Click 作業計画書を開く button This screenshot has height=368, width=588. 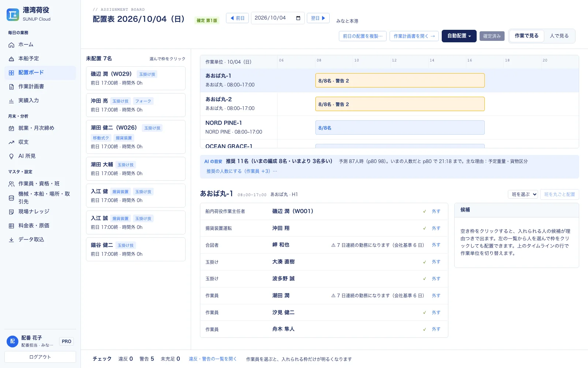coord(414,36)
